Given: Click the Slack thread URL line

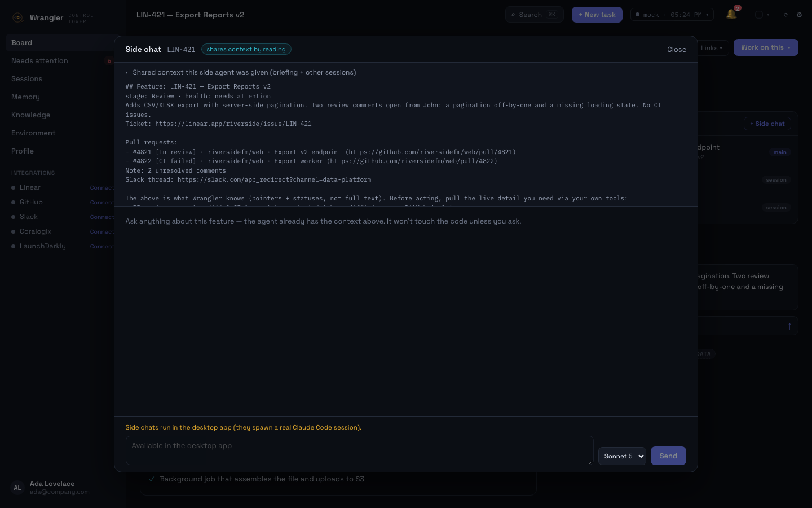Looking at the screenshot, I should pos(248,179).
